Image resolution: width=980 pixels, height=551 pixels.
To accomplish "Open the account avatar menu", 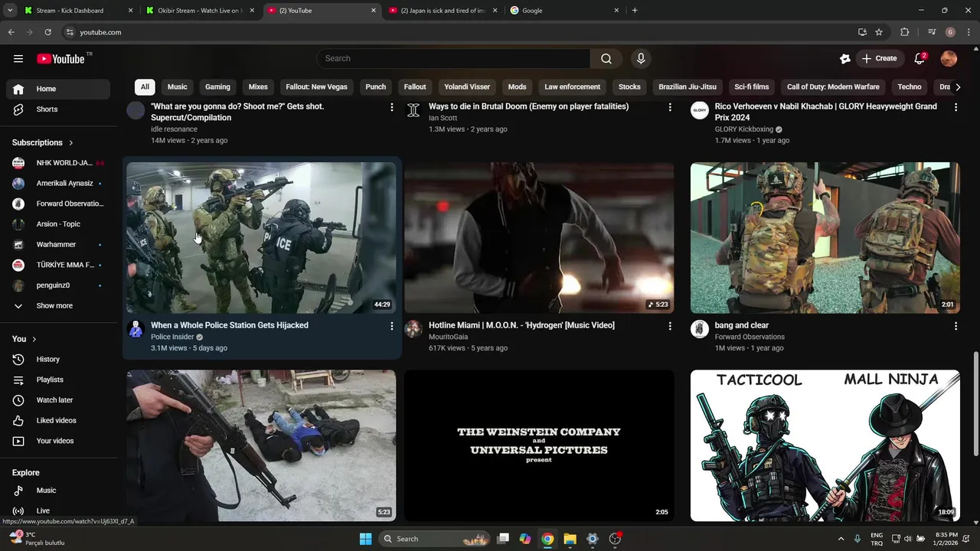I will pos(949,59).
